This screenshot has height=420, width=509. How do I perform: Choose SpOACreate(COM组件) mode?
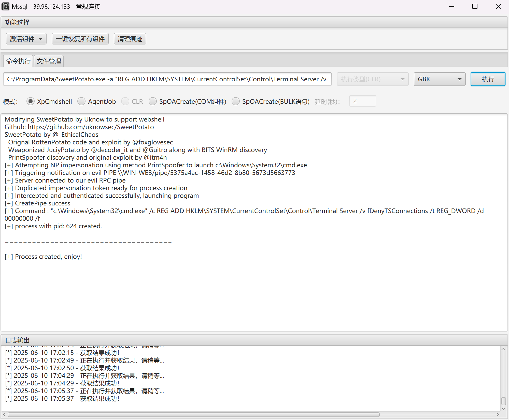[153, 101]
